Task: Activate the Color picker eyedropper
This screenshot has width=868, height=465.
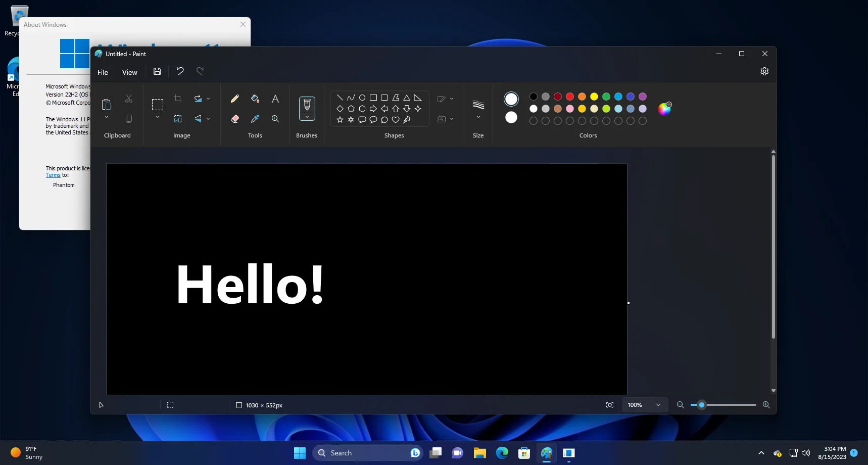Action: pyautogui.click(x=255, y=119)
